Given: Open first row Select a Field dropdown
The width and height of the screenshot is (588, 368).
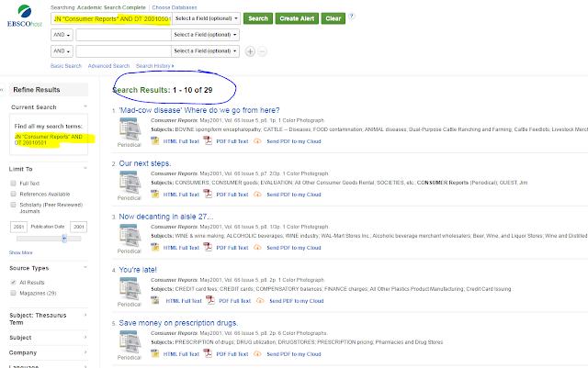Looking at the screenshot, I should [206, 18].
